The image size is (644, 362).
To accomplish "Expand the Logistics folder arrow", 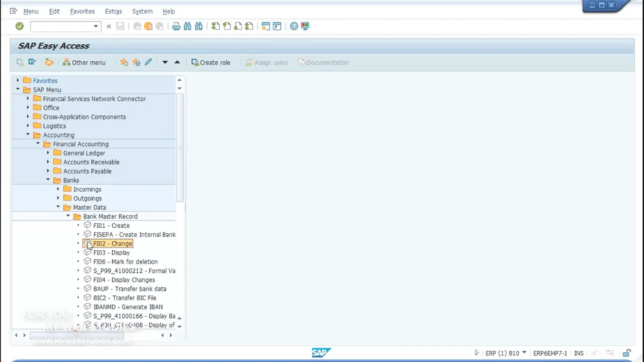I will 28,126.
